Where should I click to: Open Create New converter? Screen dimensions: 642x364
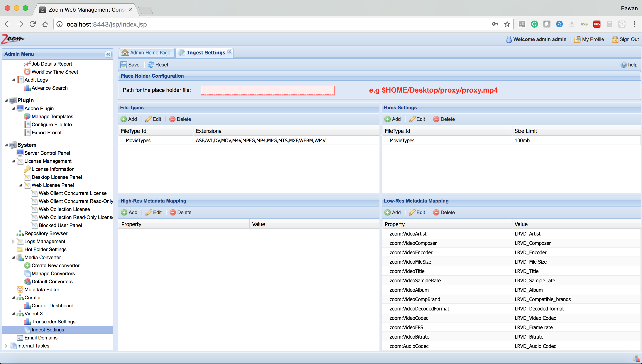click(55, 265)
